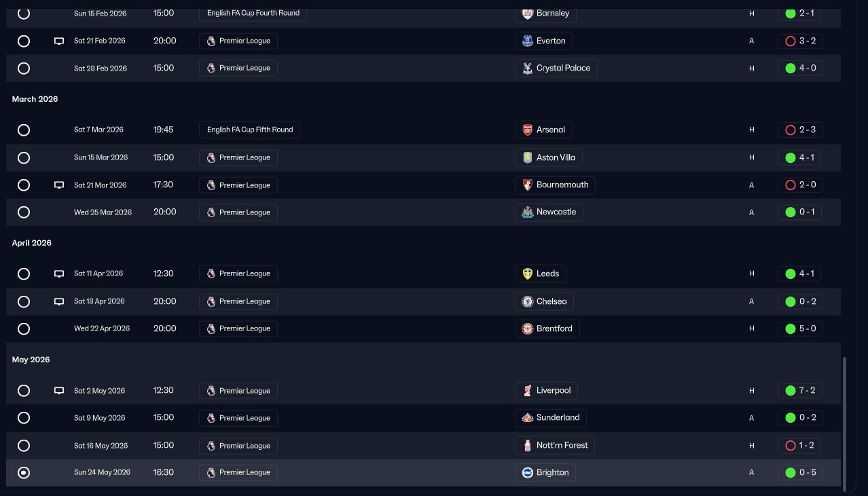Image resolution: width=868 pixels, height=496 pixels.
Task: Open the 1 - 2 result against Nott'm Forest
Action: coord(800,446)
